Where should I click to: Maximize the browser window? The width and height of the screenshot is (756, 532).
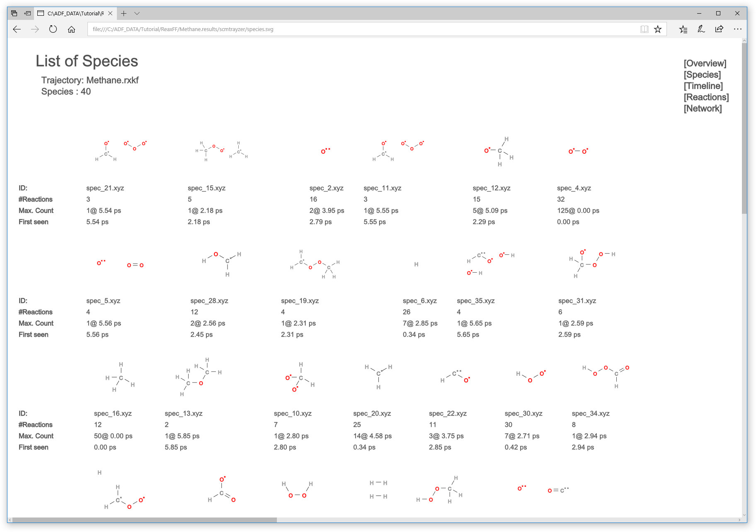718,13
